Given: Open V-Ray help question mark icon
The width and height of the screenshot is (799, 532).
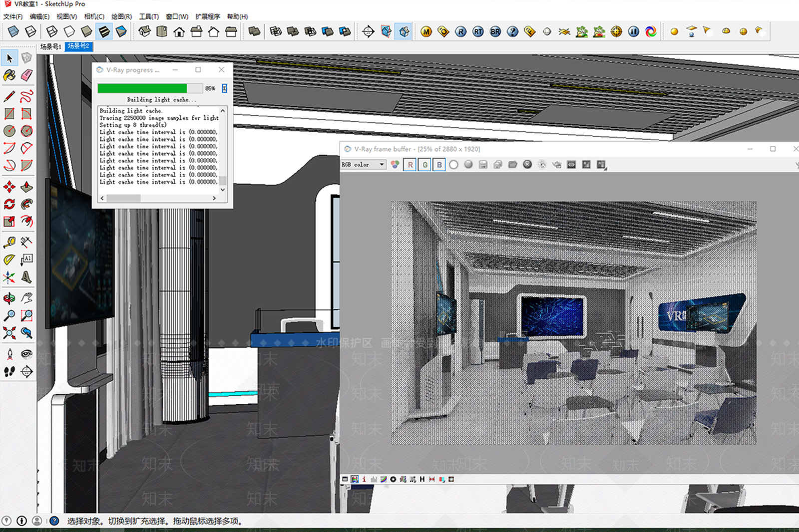Looking at the screenshot, I should point(512,32).
